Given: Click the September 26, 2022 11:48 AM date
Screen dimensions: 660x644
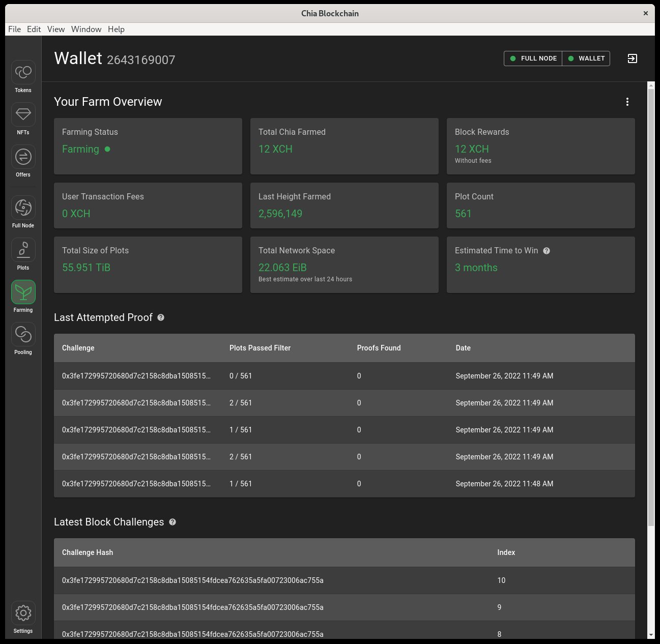Looking at the screenshot, I should (504, 484).
